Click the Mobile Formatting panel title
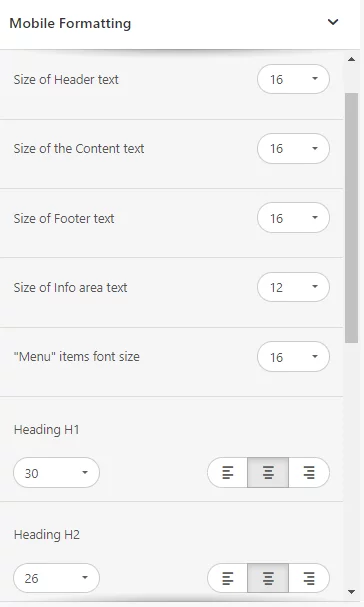Viewport: 364px width, 607px height. point(70,23)
